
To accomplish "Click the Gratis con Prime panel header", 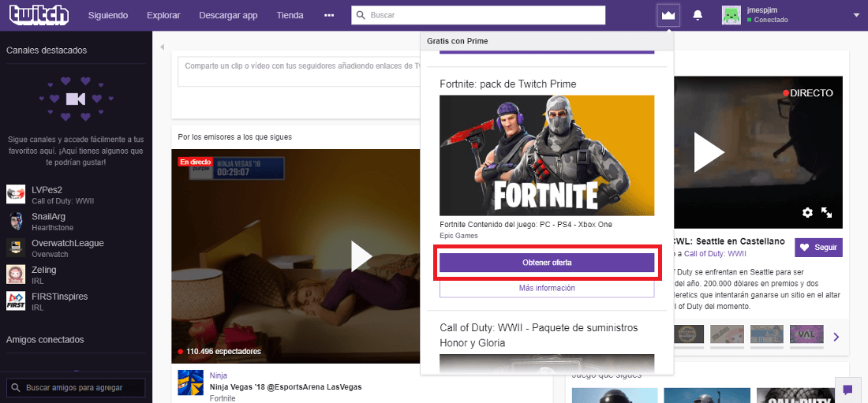I will pos(547,42).
